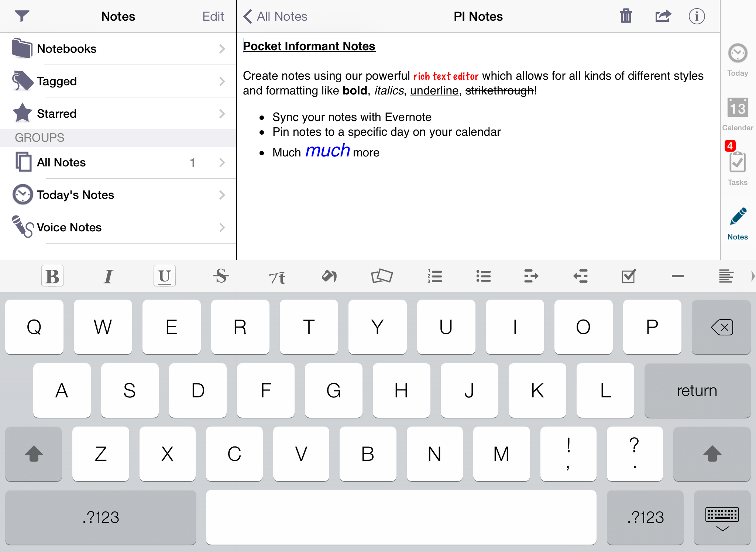756x552 pixels.
Task: Click the Notebooks folder icon
Action: click(x=22, y=48)
